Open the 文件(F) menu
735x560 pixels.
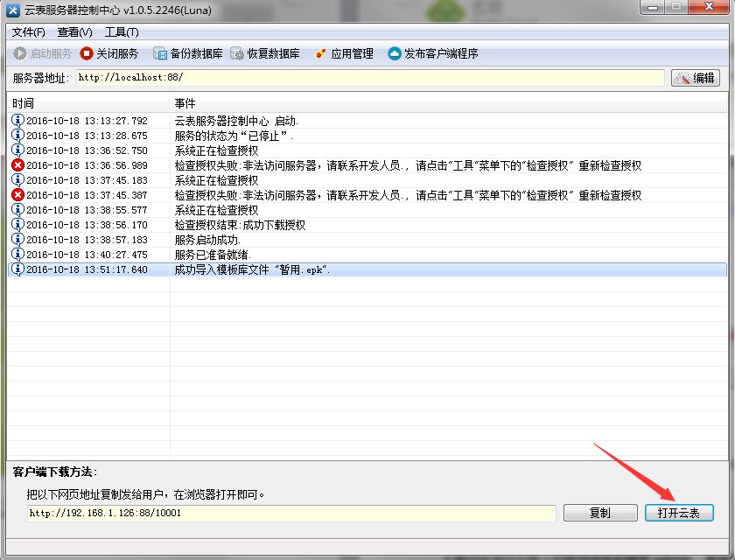[x=29, y=32]
